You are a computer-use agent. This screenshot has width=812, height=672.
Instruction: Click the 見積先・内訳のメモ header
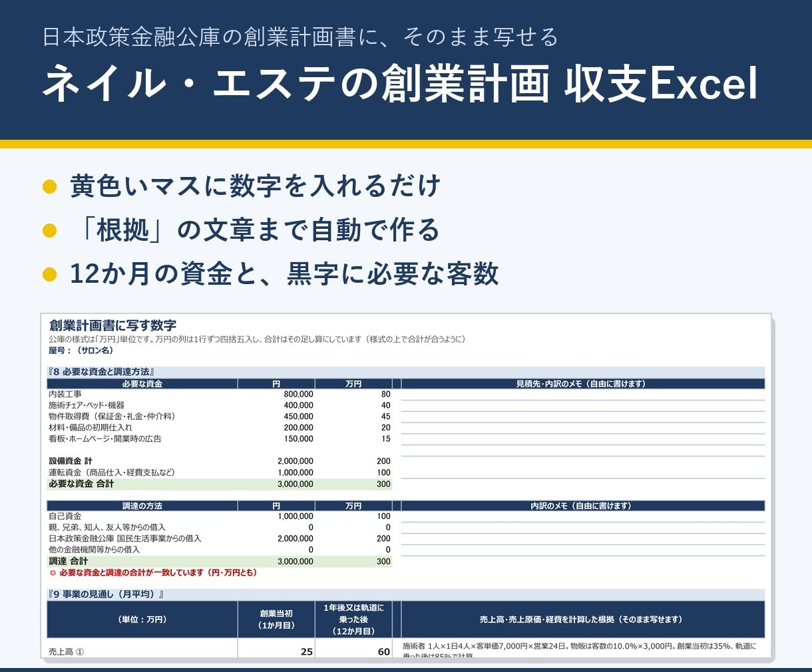(583, 384)
